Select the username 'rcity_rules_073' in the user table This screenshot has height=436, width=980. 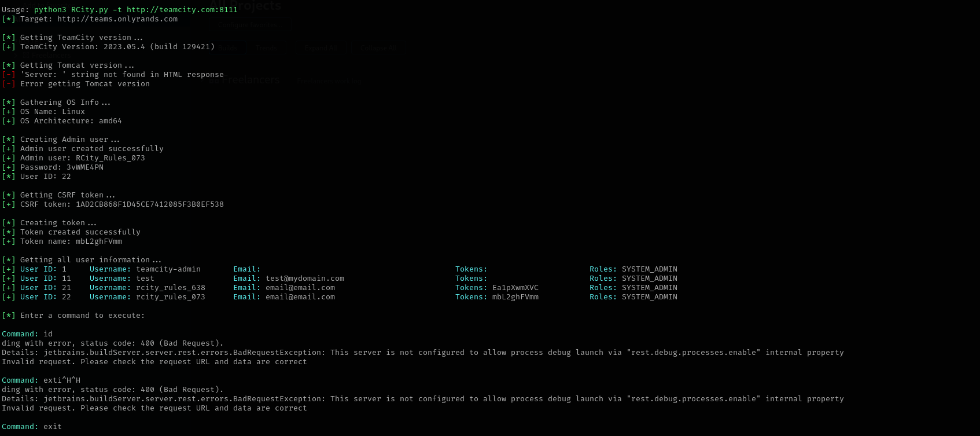coord(171,297)
